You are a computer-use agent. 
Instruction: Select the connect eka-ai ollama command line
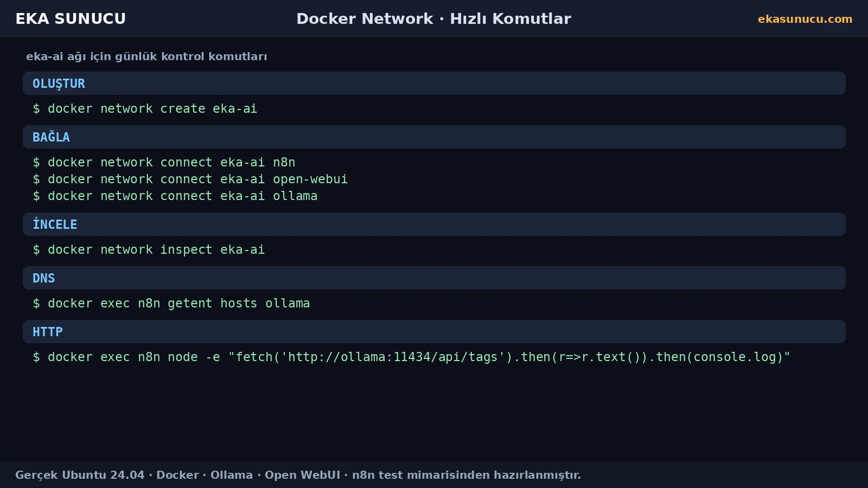[x=175, y=196]
